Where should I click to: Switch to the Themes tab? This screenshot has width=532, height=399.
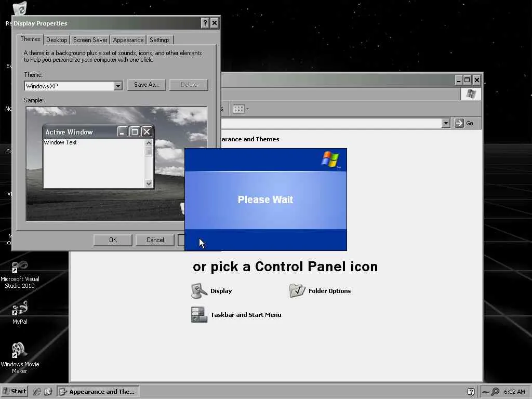click(30, 39)
